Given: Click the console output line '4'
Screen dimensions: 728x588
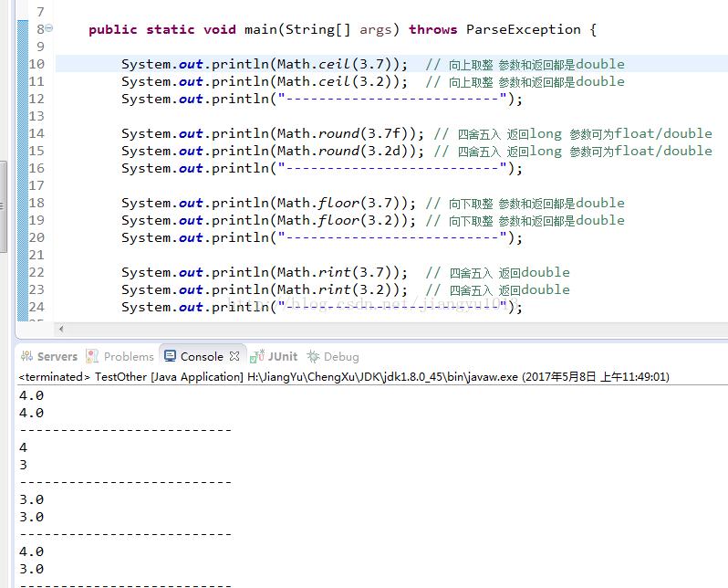Looking at the screenshot, I should pos(23,447).
